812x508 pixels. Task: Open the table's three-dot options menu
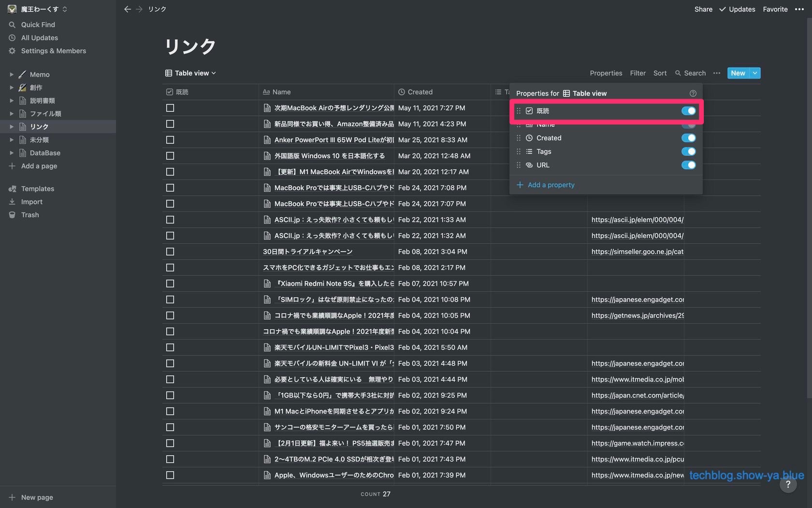pyautogui.click(x=717, y=73)
